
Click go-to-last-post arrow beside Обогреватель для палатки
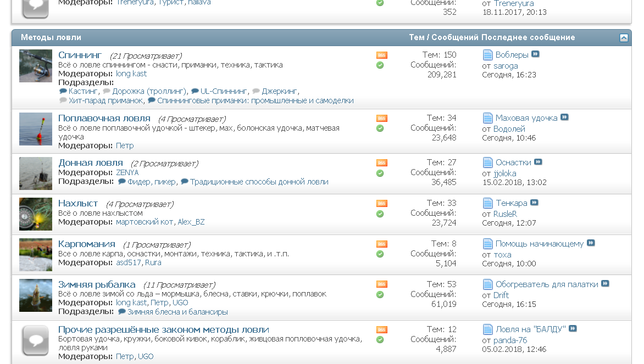tap(605, 284)
